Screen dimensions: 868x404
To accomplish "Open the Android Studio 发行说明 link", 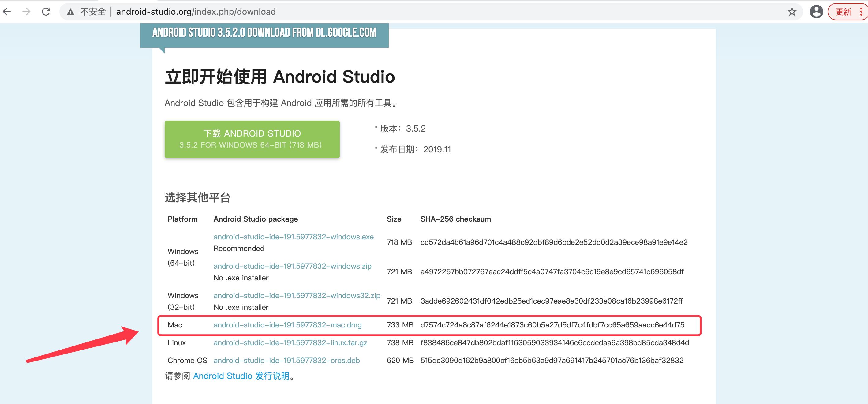I will [x=241, y=376].
